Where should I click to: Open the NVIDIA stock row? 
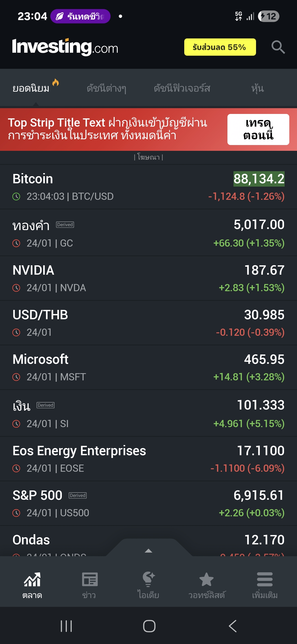coord(148,279)
